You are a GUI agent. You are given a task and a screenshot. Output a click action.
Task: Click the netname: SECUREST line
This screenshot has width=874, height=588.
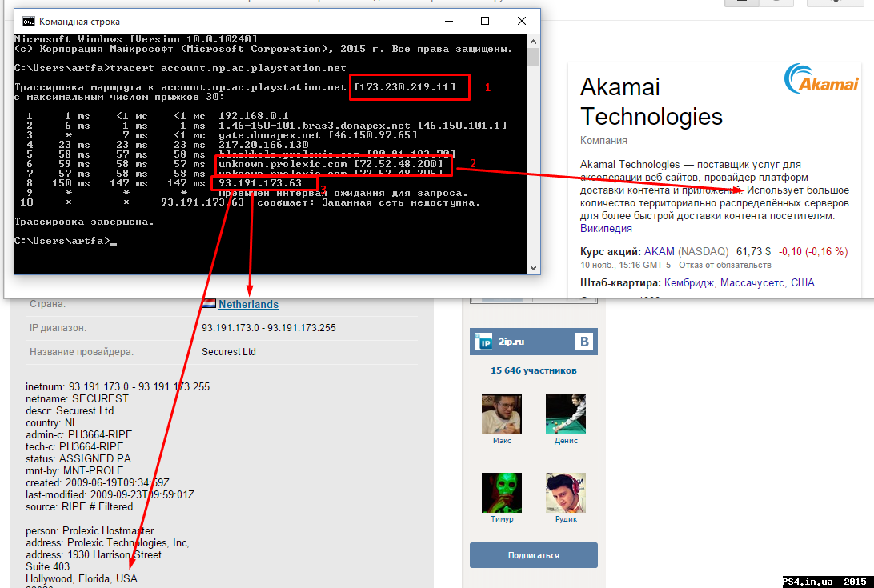tap(77, 399)
